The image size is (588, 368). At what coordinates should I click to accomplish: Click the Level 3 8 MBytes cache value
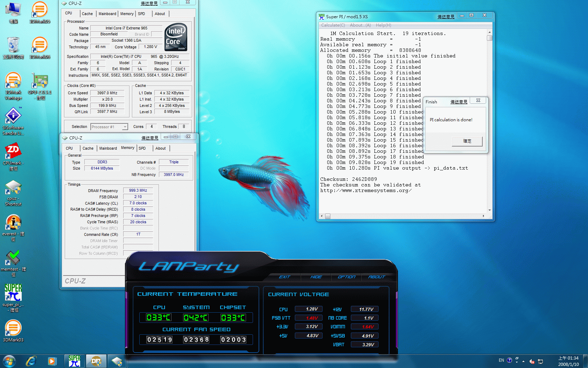pyautogui.click(x=172, y=111)
